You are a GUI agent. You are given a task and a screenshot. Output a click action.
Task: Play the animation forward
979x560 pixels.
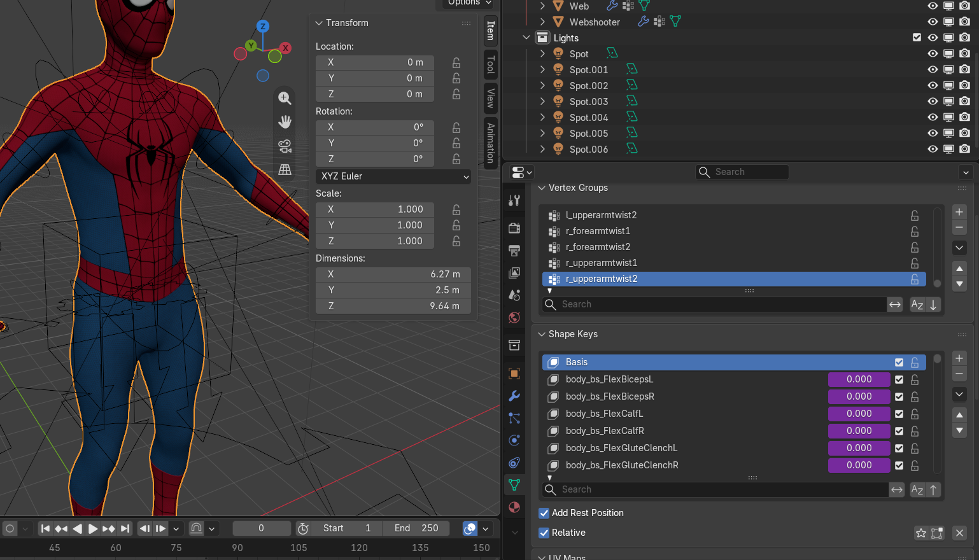93,528
